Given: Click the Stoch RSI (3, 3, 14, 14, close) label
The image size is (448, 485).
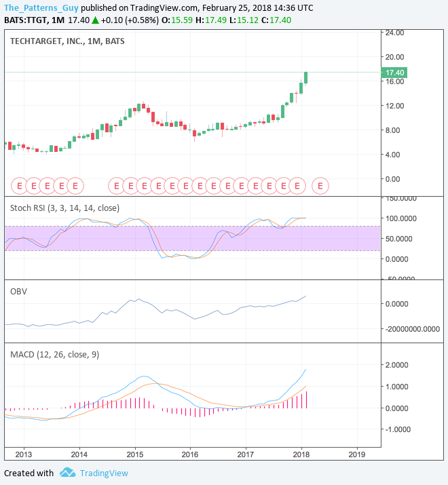Looking at the screenshot, I should click(x=64, y=208).
